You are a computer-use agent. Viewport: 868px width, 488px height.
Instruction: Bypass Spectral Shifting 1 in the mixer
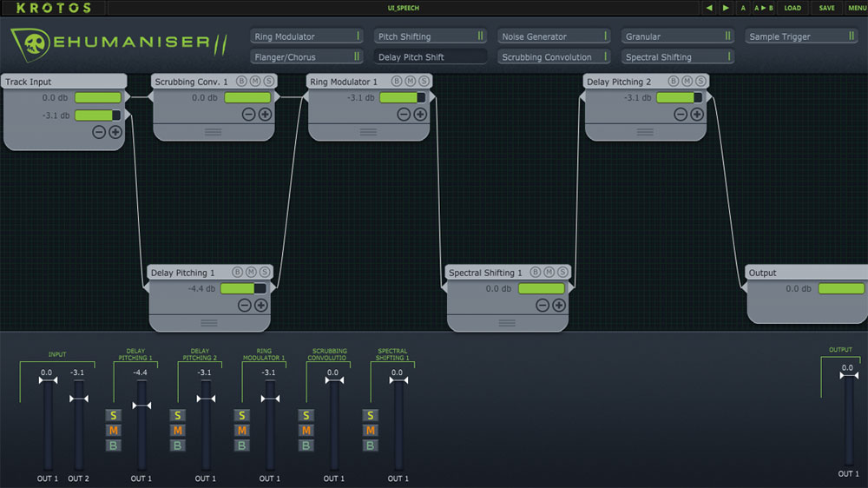371,445
